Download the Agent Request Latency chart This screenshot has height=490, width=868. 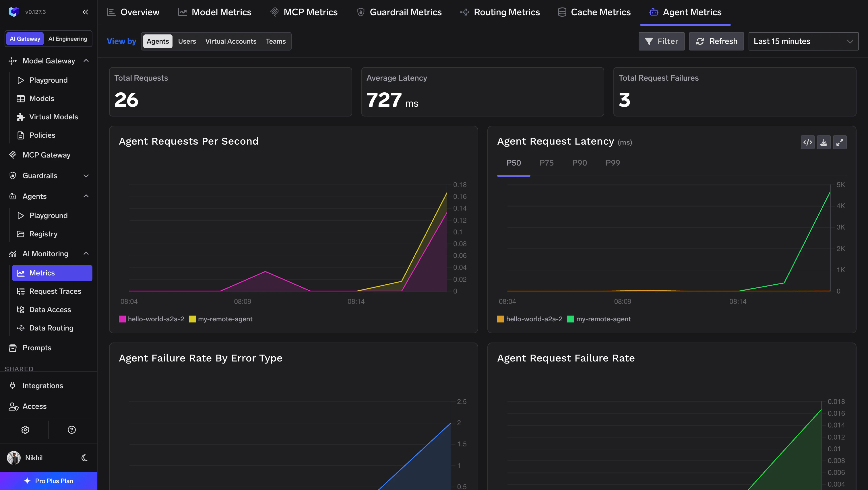click(824, 142)
